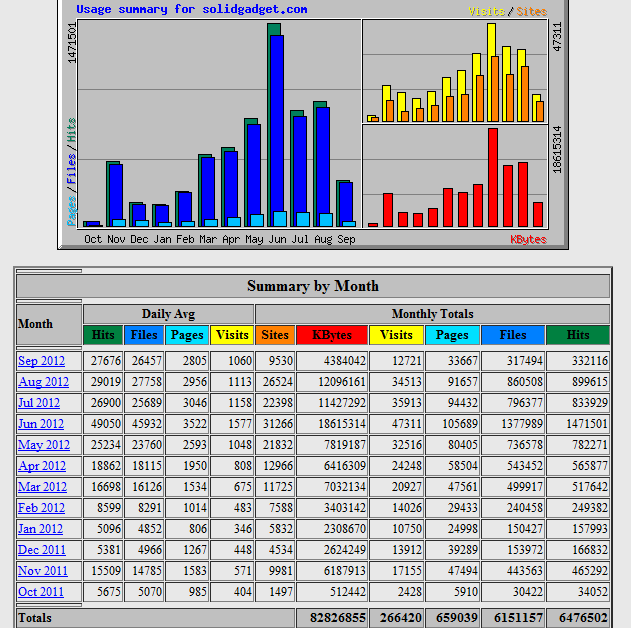Open the Jan 2012 monthly report
This screenshot has width=631, height=628.
point(41,529)
